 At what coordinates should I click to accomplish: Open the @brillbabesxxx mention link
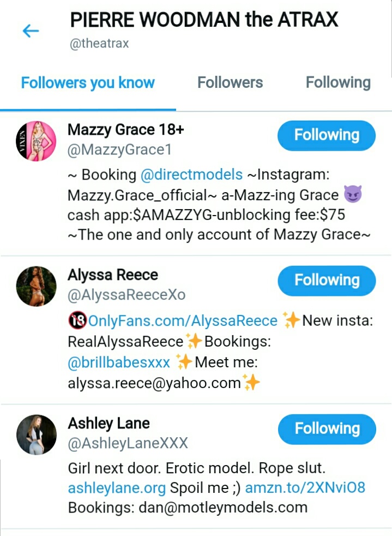[x=119, y=362]
